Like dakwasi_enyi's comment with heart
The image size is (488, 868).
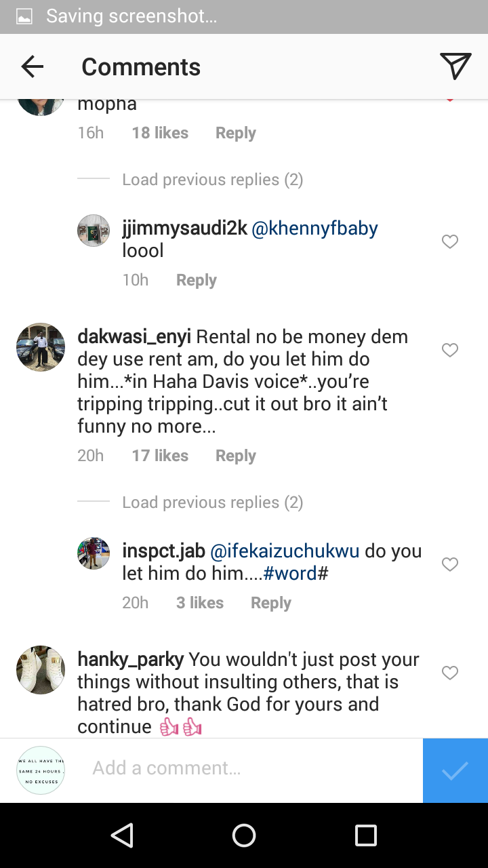coord(450,350)
